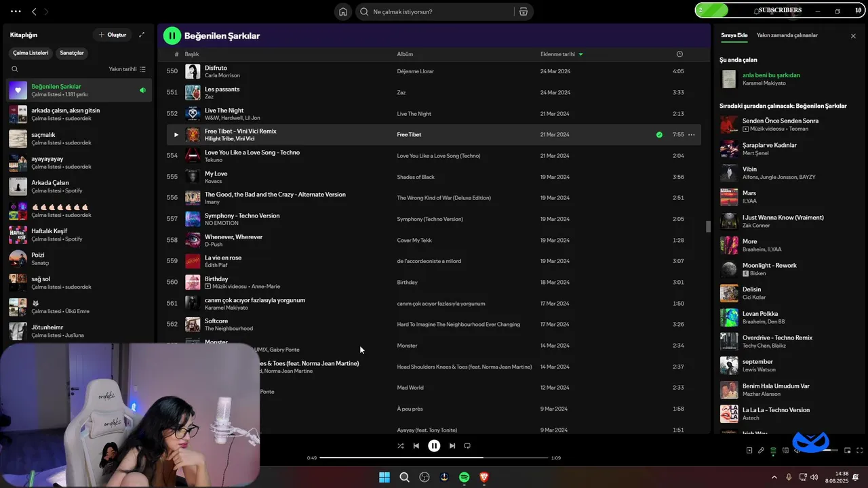Select the Mars track thumbnail in queue

click(x=729, y=197)
